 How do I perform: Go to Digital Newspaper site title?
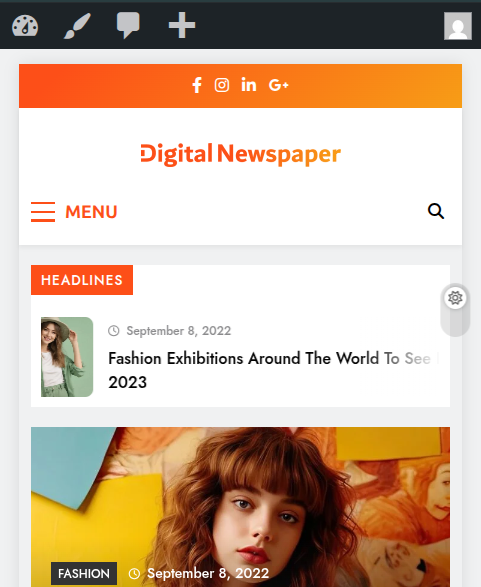(241, 154)
